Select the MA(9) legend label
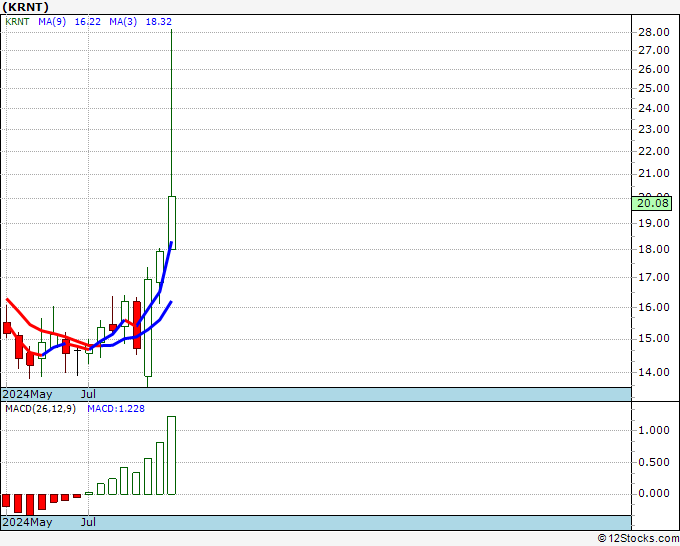Viewport: 680px width, 546px height. point(52,22)
